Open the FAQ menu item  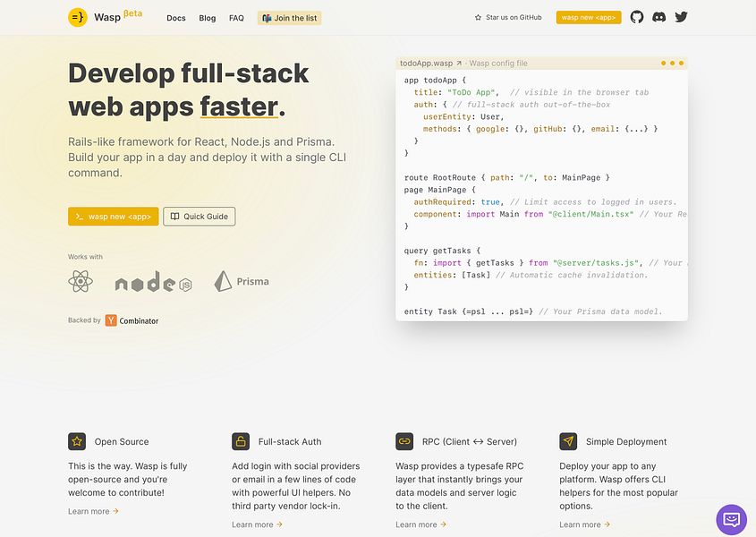(x=236, y=18)
